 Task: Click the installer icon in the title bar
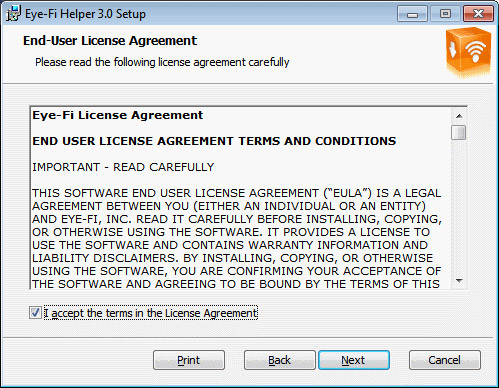coord(13,14)
